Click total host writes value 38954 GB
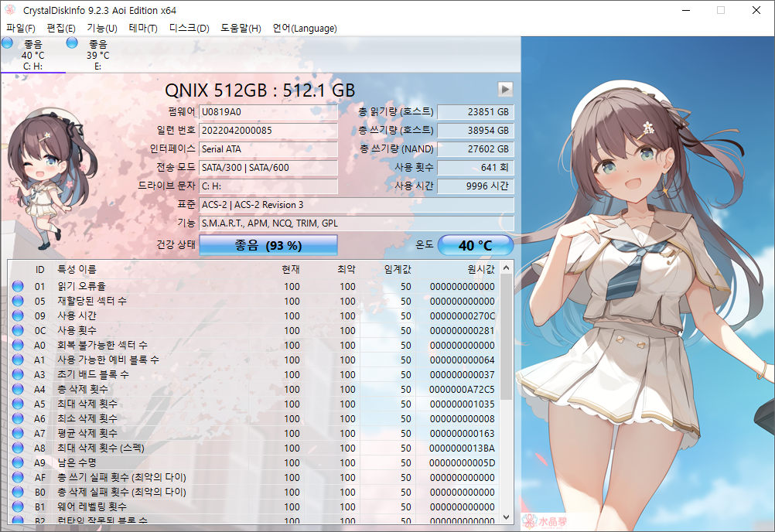 (x=476, y=131)
